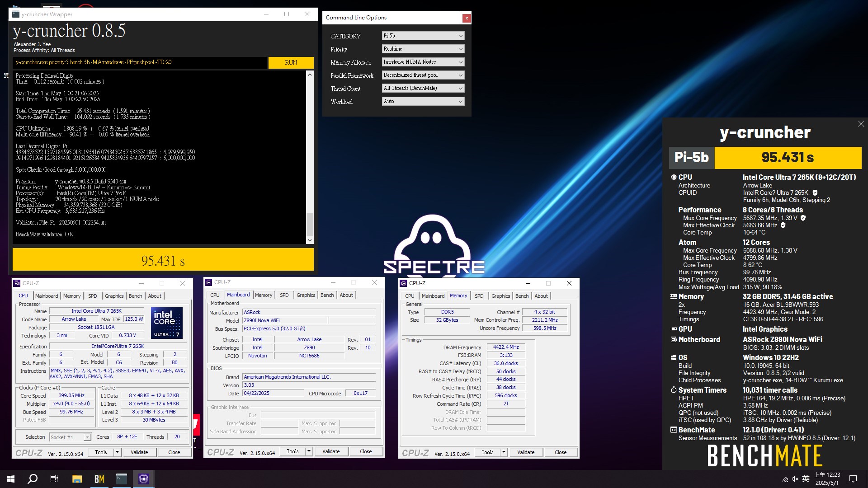
Task: Open the Memory Allocator dropdown
Action: (423, 62)
